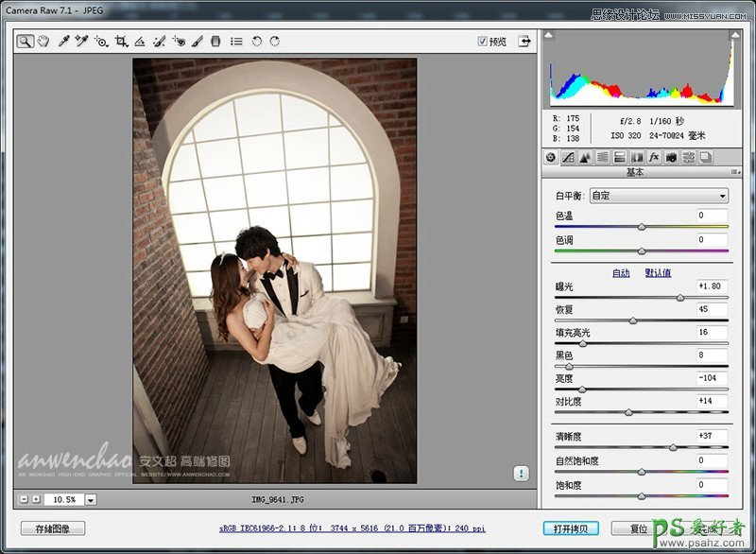Open the 白平衡 white balance dropdown

click(x=658, y=196)
